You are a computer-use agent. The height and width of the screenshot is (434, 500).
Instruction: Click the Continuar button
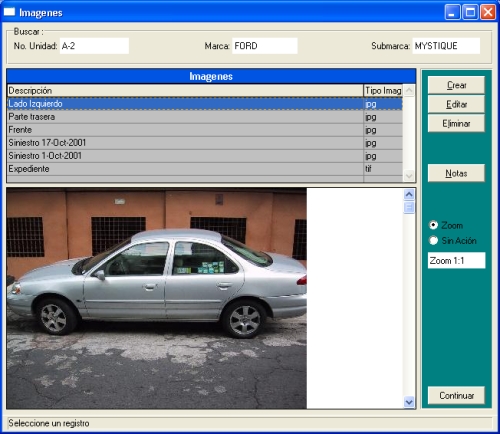[x=456, y=396]
